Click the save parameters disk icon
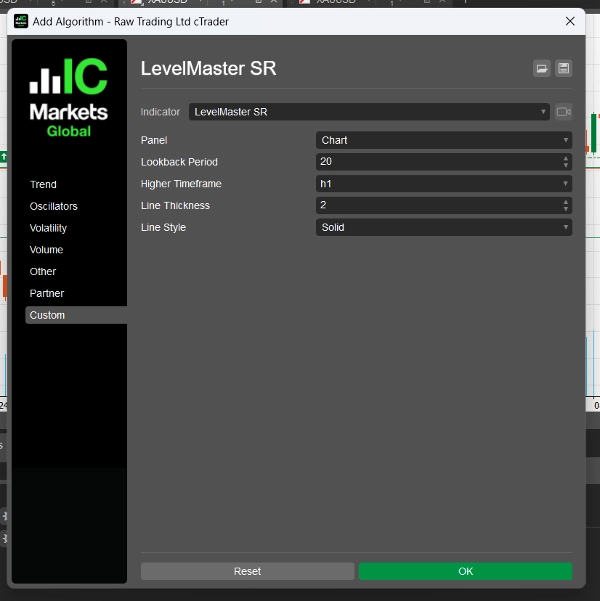The height and width of the screenshot is (601, 600). point(564,69)
